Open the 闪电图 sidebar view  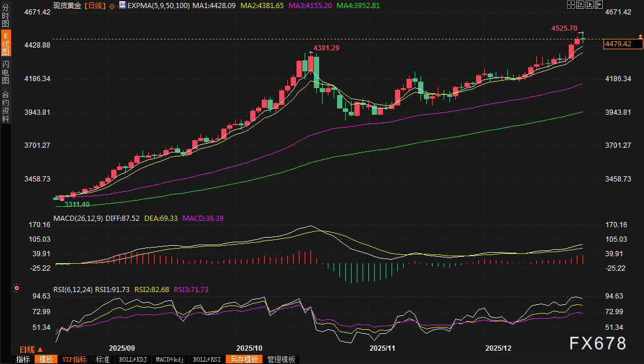click(x=5, y=72)
